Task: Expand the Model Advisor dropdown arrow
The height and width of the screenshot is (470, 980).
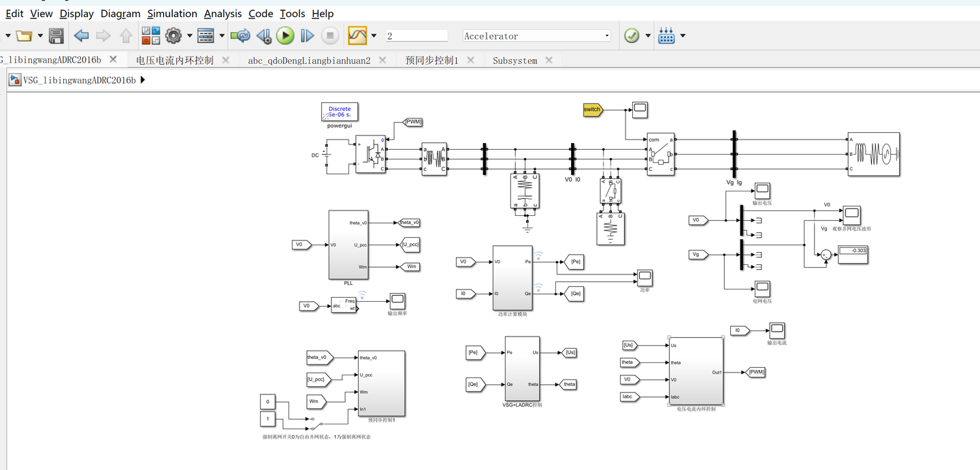Action: pyautogui.click(x=648, y=35)
